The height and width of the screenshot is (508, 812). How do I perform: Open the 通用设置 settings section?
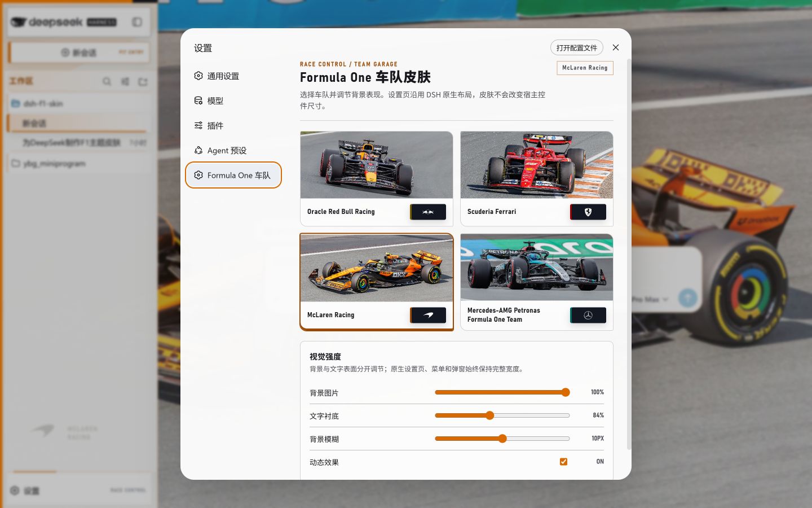point(233,76)
